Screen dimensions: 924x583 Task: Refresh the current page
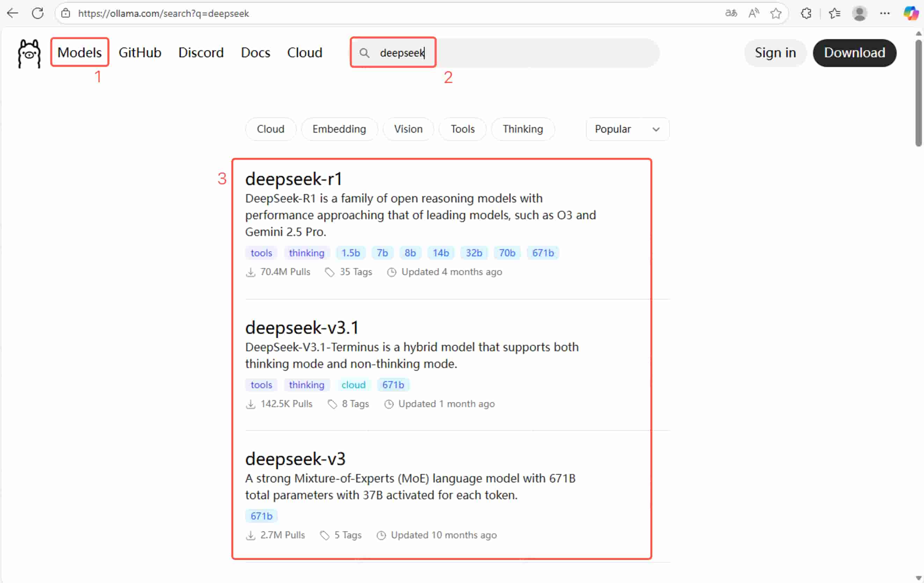[38, 13]
